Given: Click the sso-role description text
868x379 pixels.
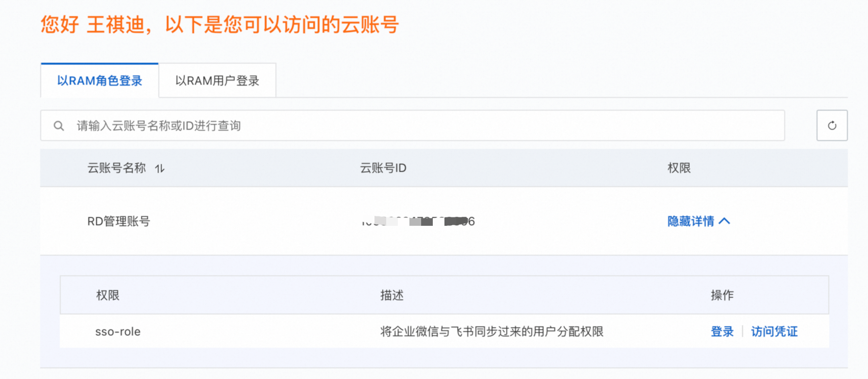Looking at the screenshot, I should (492, 332).
